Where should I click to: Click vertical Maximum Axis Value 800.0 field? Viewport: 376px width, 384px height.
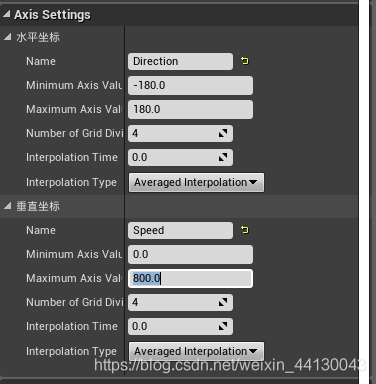click(x=190, y=278)
